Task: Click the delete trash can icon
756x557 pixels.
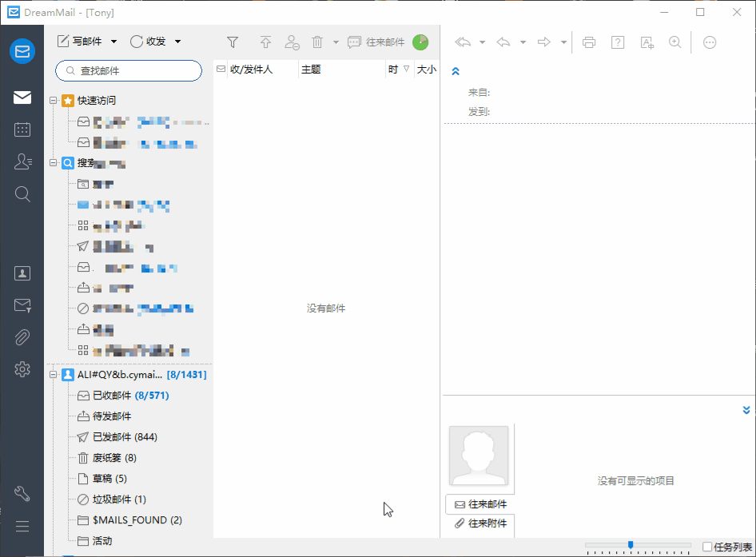Action: click(x=316, y=42)
